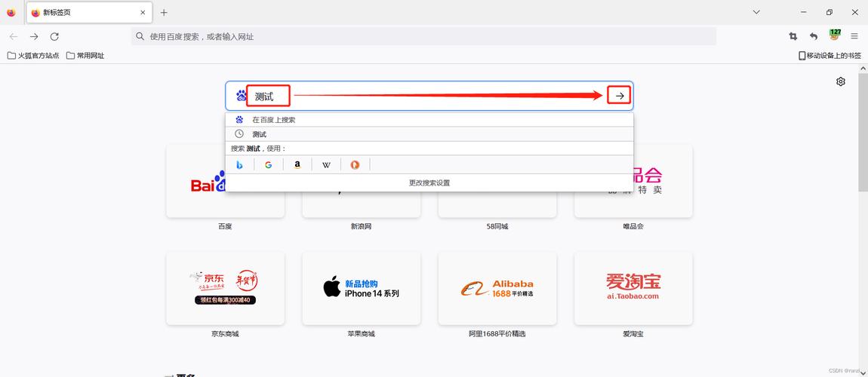Focus the address bar with Baidu search hint
Viewport: 868px width, 377px height.
[x=423, y=36]
